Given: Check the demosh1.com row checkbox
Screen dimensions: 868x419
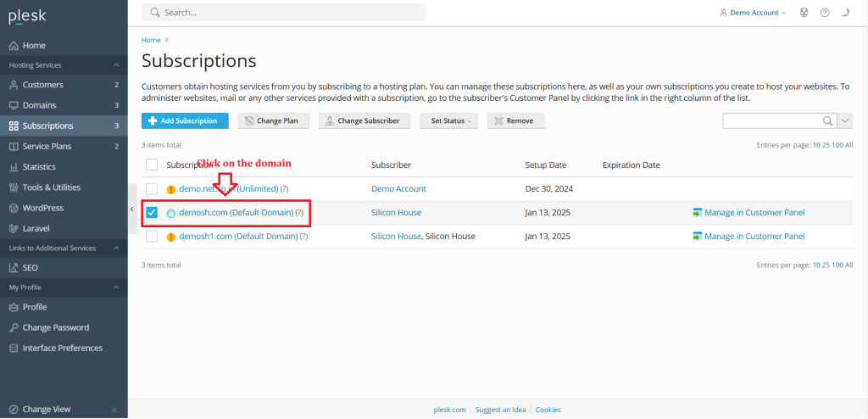Looking at the screenshot, I should 152,237.
